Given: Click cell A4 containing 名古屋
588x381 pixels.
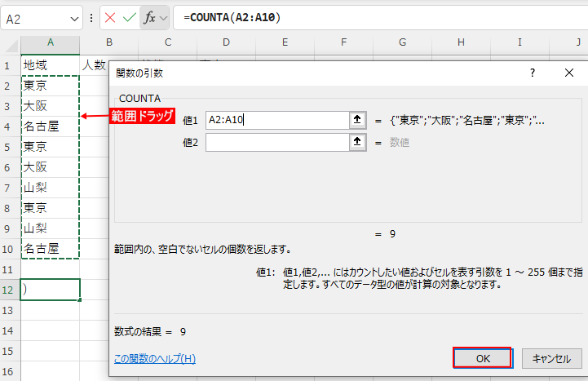Looking at the screenshot, I should point(51,126).
